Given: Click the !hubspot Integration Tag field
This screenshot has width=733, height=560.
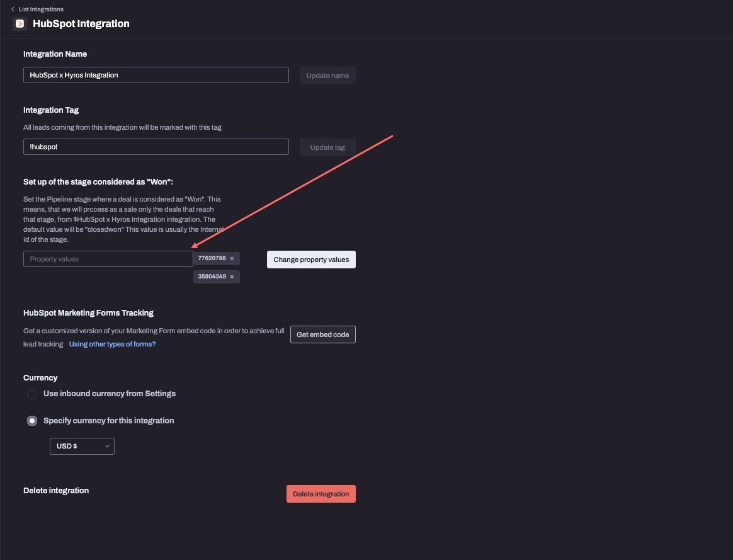Looking at the screenshot, I should click(156, 146).
